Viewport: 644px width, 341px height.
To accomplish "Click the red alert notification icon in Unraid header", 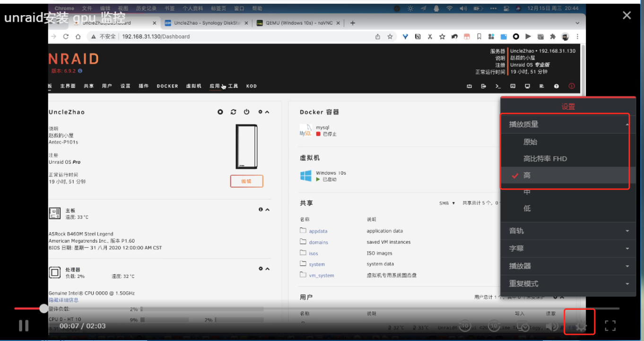I will click(x=572, y=86).
